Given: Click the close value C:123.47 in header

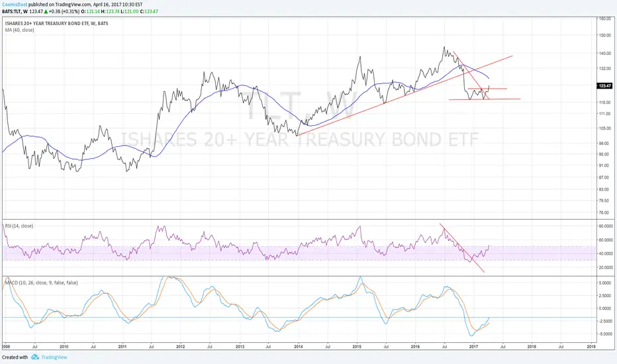Looking at the screenshot, I should (x=149, y=11).
